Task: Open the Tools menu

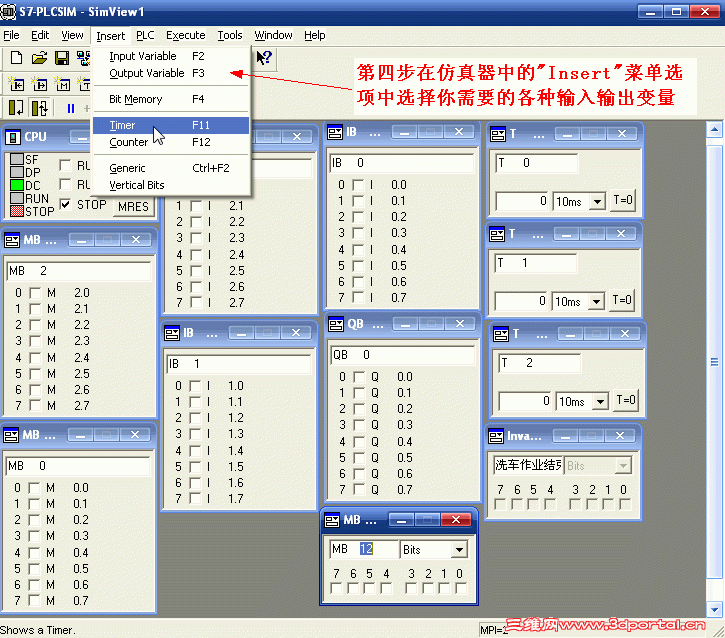Action: click(230, 35)
